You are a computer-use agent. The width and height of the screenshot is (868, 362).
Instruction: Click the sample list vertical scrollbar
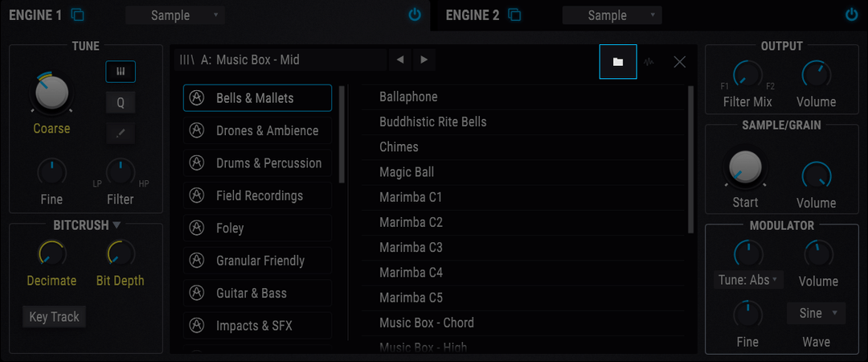[x=690, y=159]
